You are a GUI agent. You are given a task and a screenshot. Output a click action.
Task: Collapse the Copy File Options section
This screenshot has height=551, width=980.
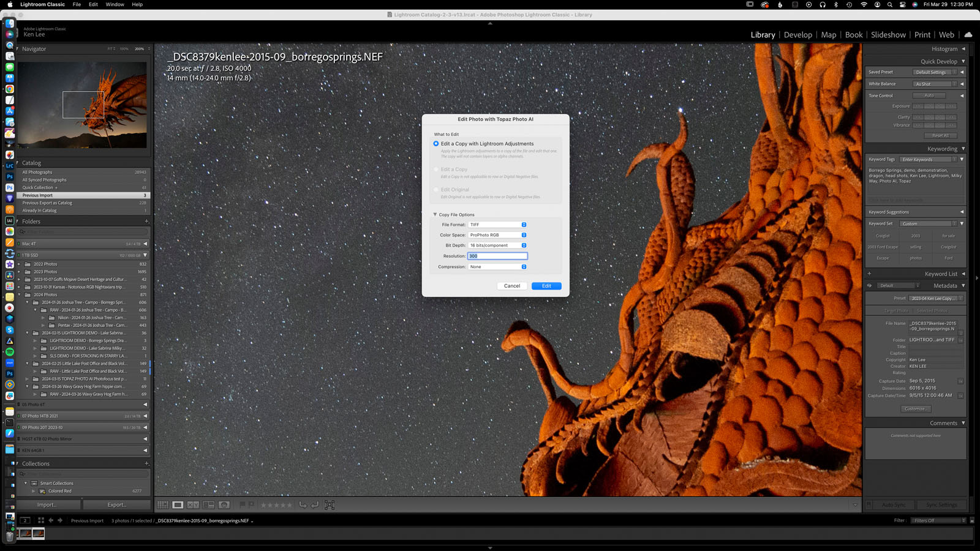435,215
